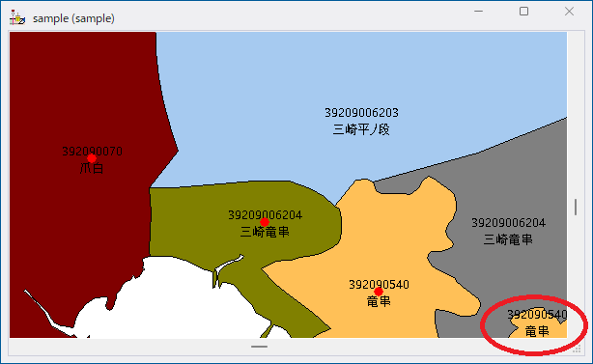Click the label 39209006203
Screen dimensions: 593x364
tap(361, 113)
